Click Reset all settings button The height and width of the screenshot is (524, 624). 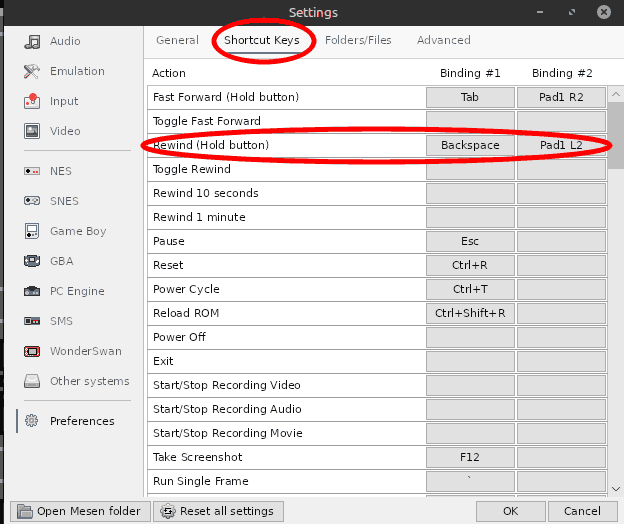click(218, 511)
